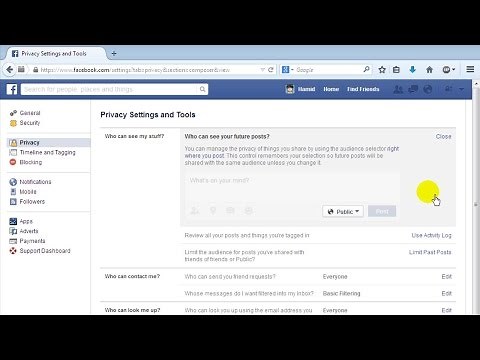Click the emoji feeling icon in composer
This screenshot has height=360, width=480.
click(x=249, y=211)
